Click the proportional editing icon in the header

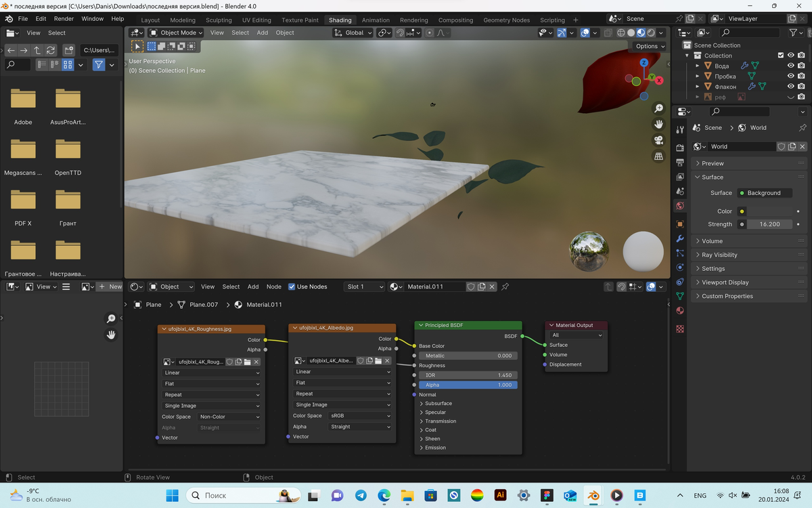[430, 32]
